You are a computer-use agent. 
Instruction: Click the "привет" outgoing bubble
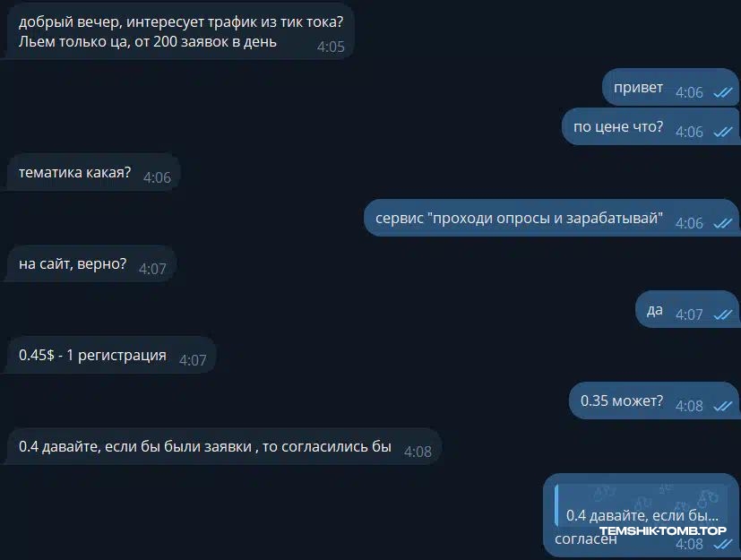coord(670,88)
